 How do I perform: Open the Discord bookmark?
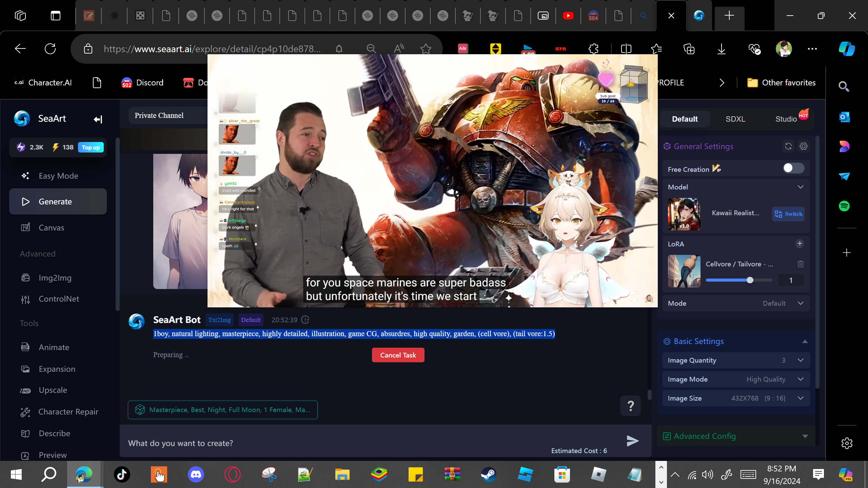tap(143, 83)
